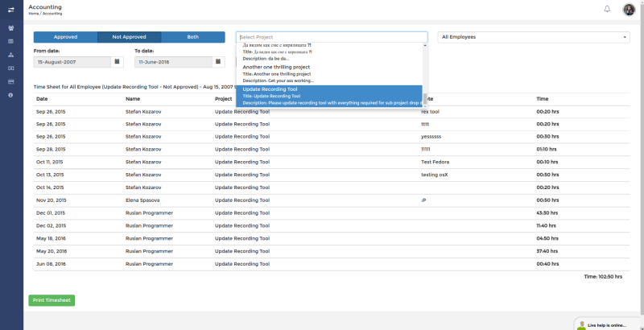
Task: Click the Print Timesheet button
Action: coord(52,300)
